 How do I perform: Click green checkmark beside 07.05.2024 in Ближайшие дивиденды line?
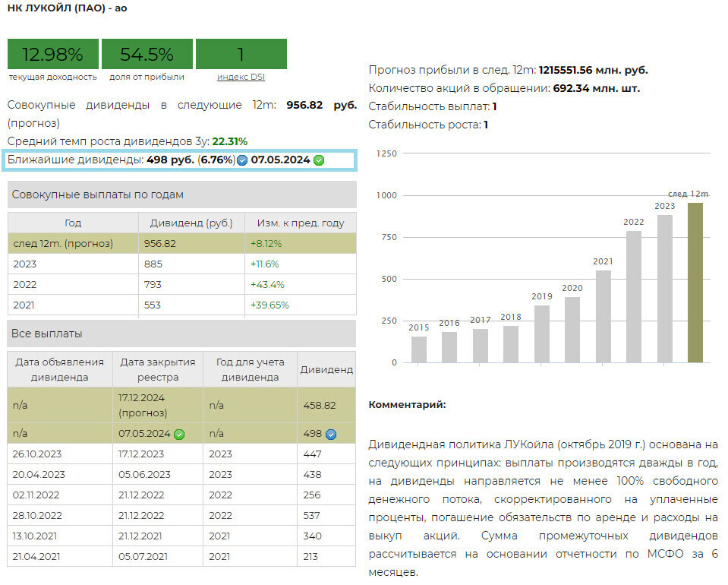[319, 160]
